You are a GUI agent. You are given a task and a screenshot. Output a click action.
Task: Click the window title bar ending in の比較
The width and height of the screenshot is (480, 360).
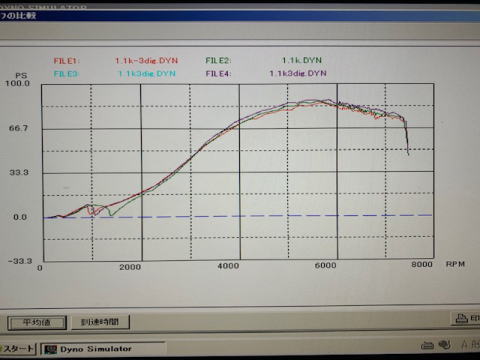240,16
